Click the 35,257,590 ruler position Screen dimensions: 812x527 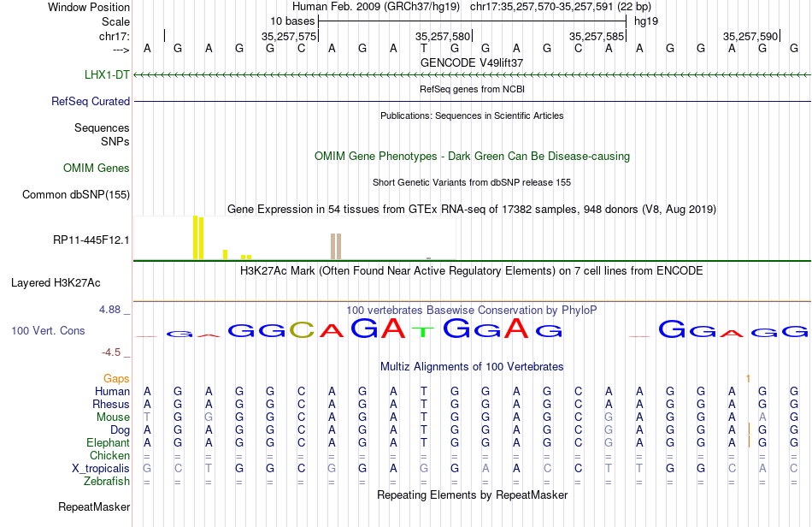750,36
